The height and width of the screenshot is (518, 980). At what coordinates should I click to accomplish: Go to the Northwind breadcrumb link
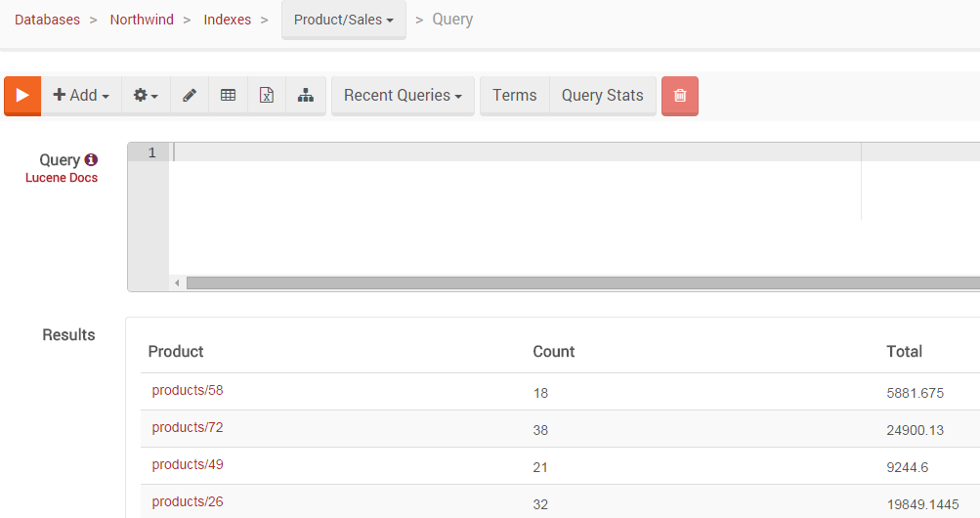(x=142, y=20)
